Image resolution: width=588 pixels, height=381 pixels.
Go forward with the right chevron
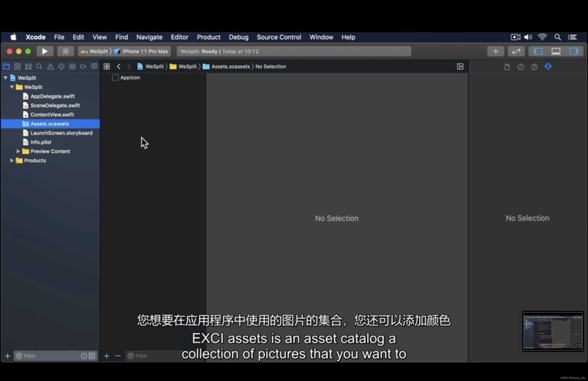click(x=129, y=66)
